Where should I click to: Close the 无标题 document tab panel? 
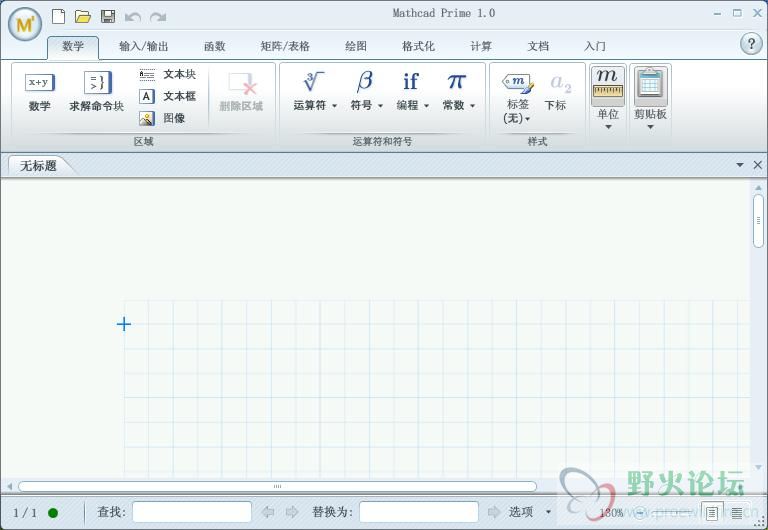pyautogui.click(x=757, y=165)
